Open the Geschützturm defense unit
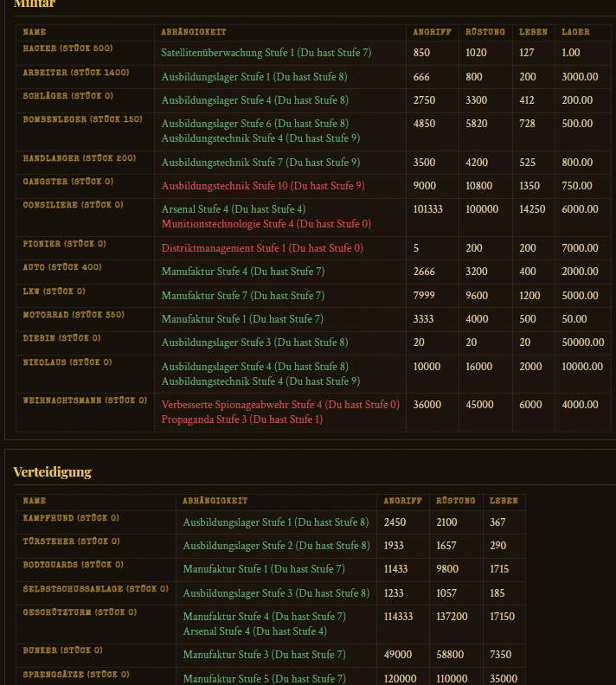 click(80, 612)
